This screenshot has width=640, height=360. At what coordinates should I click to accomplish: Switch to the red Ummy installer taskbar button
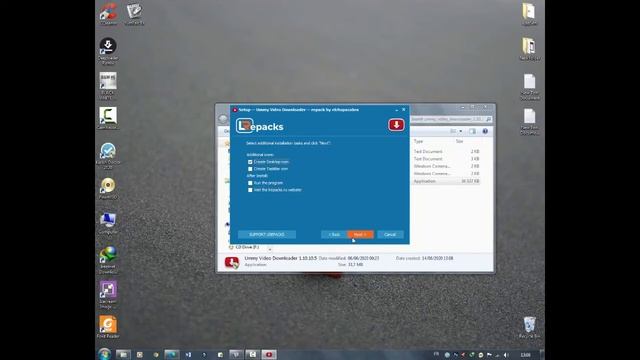point(269,354)
